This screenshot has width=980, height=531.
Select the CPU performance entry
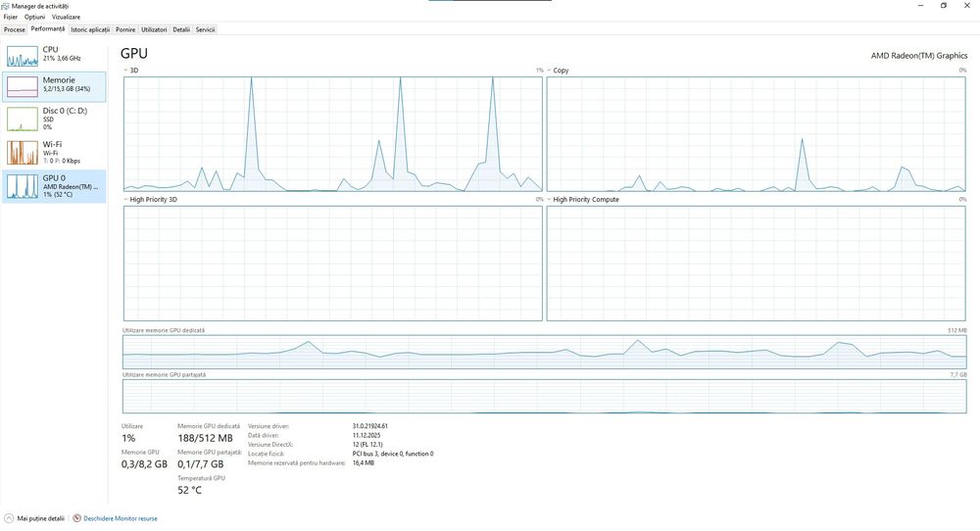pos(54,55)
